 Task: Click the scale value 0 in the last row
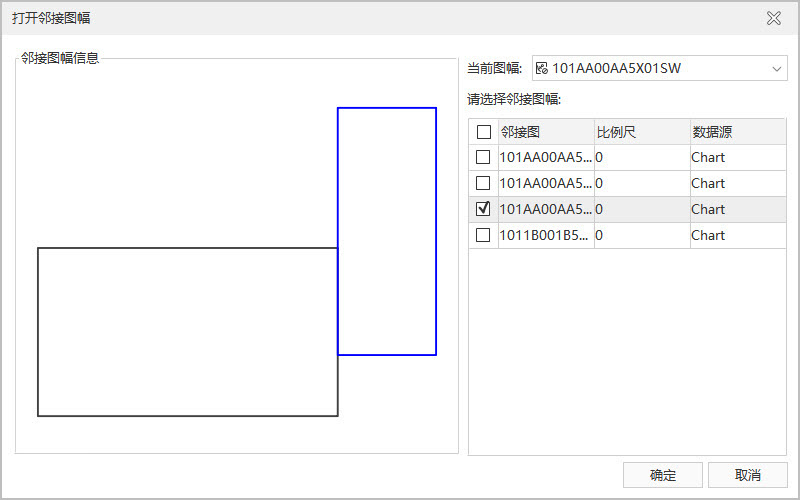(599, 235)
